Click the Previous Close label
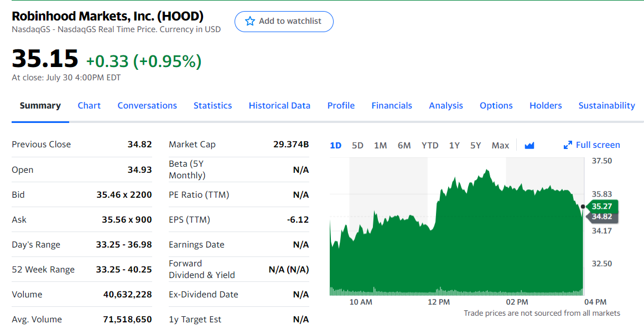The height and width of the screenshot is (334, 644). (x=41, y=145)
